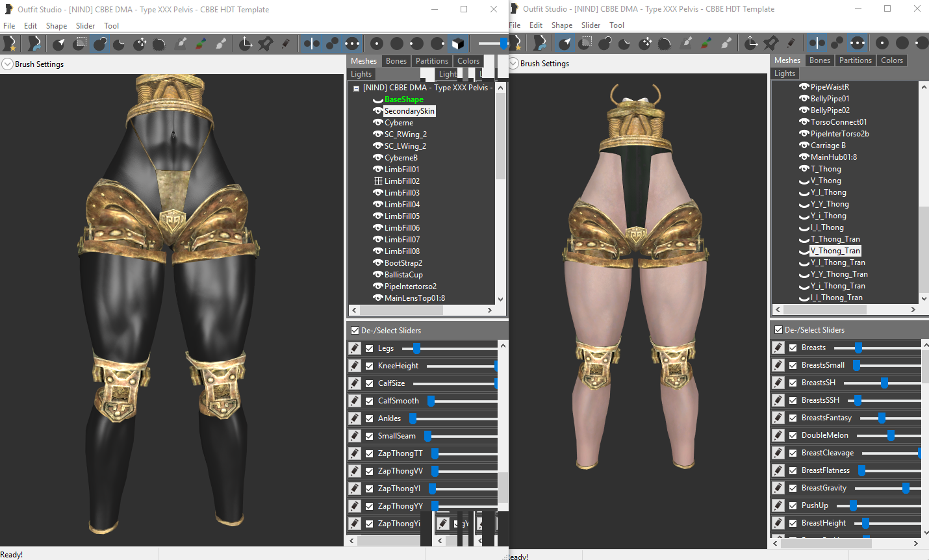
Task: Select the Weight paint brush in left window
Action: (181, 44)
